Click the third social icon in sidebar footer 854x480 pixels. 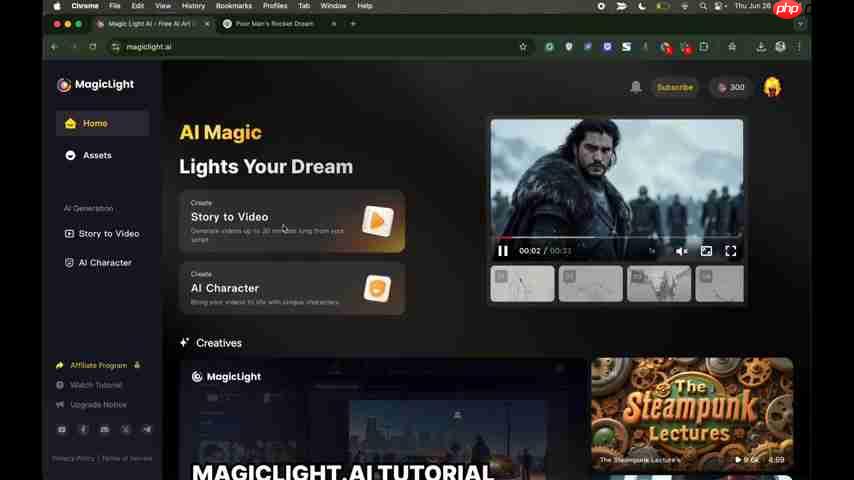[105, 429]
